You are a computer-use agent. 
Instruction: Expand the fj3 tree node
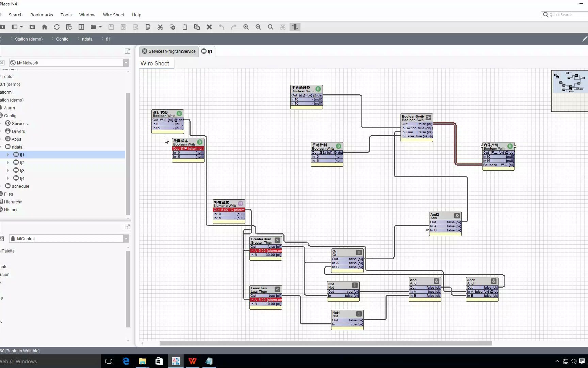point(8,170)
